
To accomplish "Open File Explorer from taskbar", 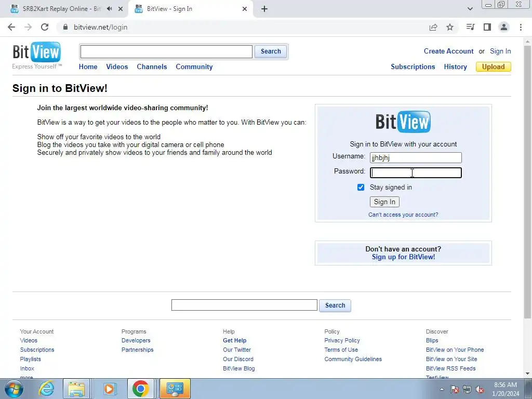I will [76, 389].
